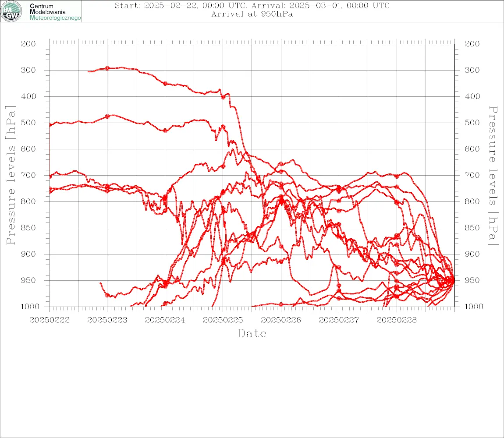Click the right axis '400' label

tap(472, 96)
